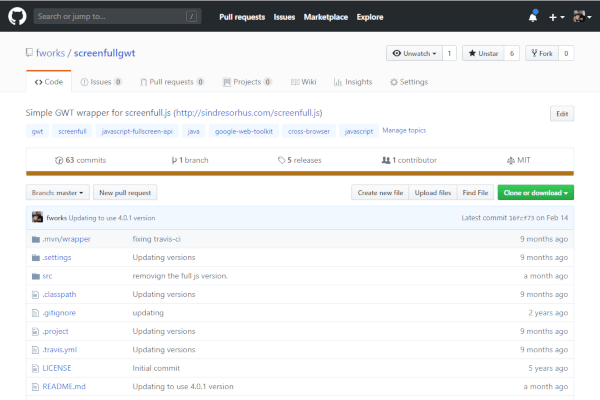Click the releases tag icon
The image size is (600, 400).
click(281, 160)
